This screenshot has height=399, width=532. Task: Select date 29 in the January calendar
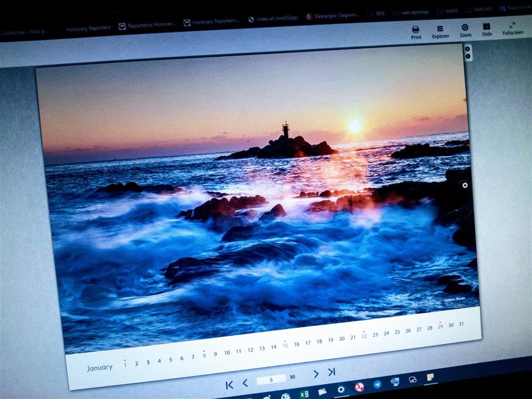tap(441, 326)
